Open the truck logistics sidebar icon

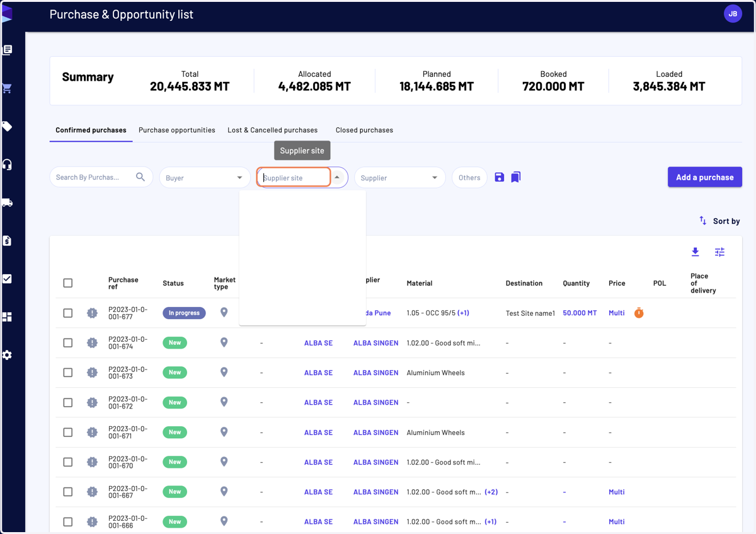coord(8,203)
